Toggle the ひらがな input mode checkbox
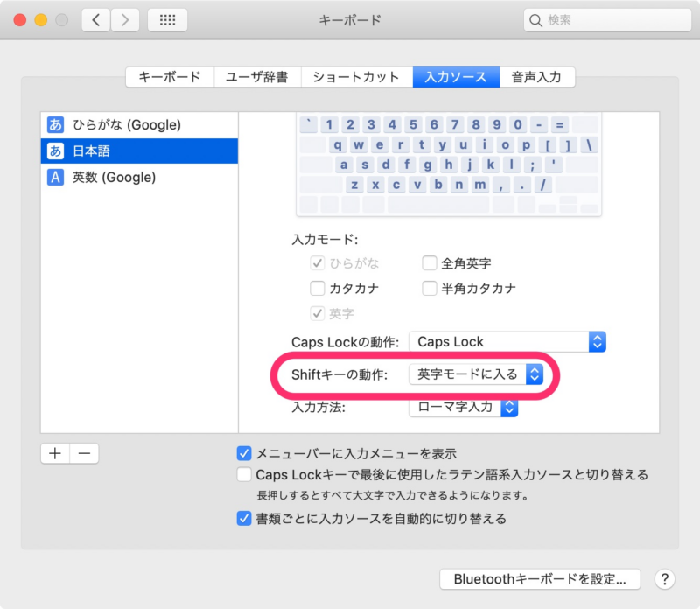This screenshot has width=700, height=609. 317,263
